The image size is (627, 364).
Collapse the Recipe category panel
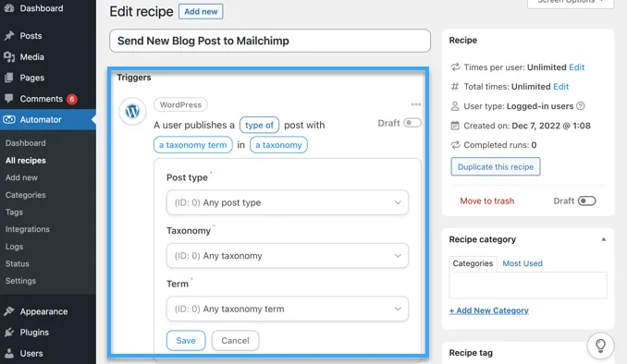coord(603,239)
